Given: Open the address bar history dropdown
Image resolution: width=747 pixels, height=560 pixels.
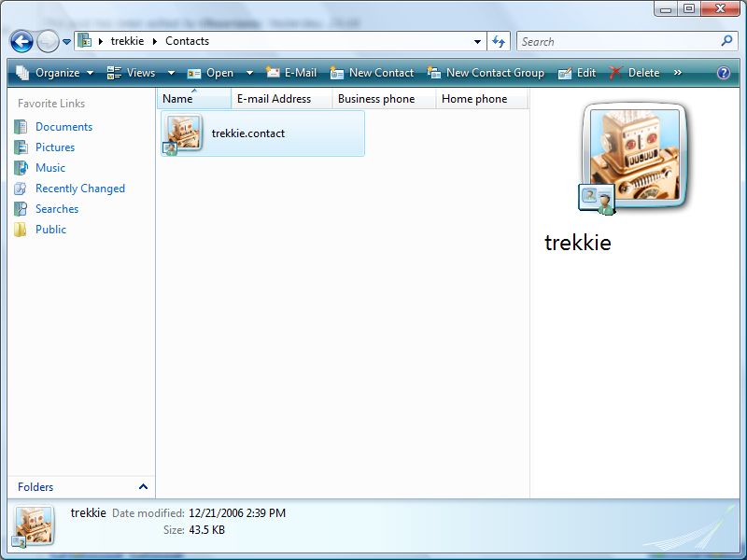Looking at the screenshot, I should tap(475, 41).
